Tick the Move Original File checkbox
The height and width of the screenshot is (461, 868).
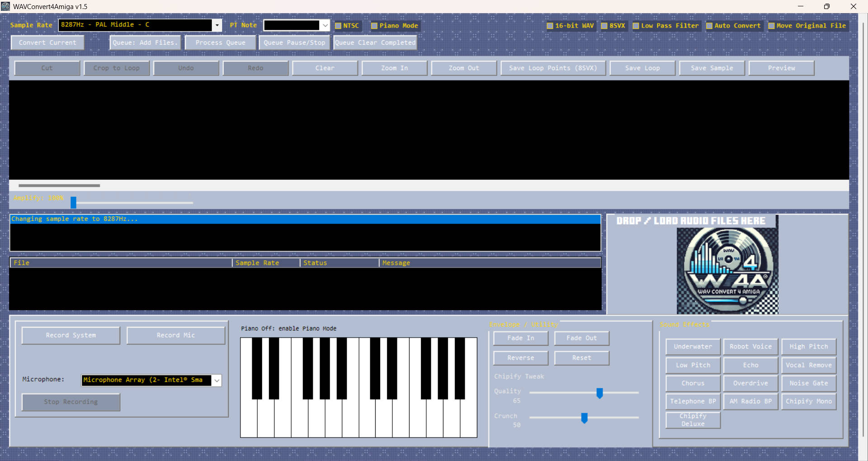(x=772, y=26)
